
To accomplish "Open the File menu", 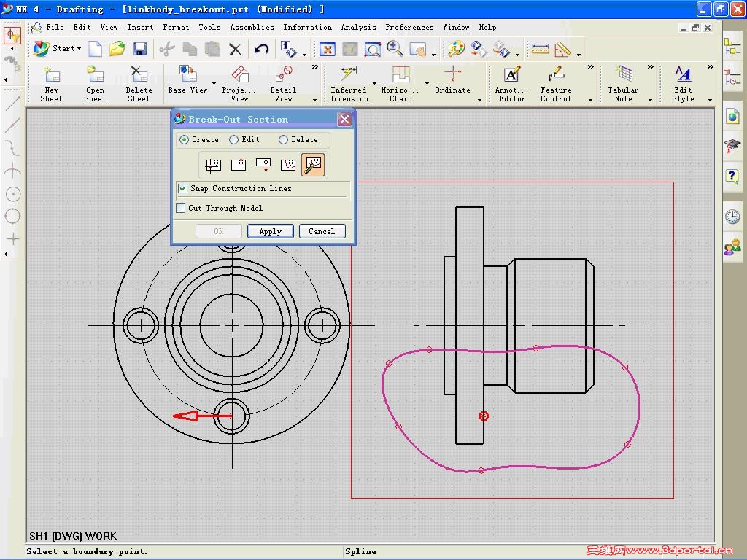I will tap(55, 28).
